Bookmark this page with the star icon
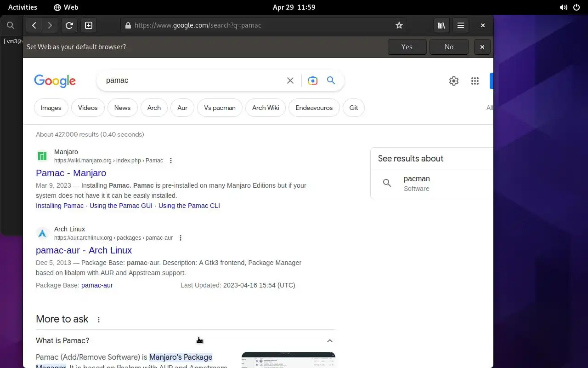This screenshot has height=368, width=588. [x=399, y=25]
